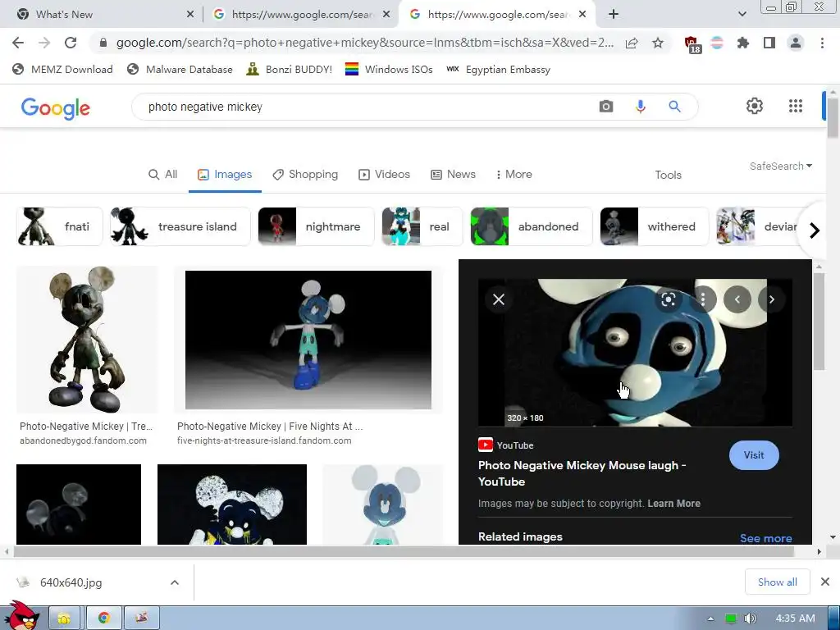The image size is (840, 630).
Task: Close the downloads bar
Action: (825, 582)
